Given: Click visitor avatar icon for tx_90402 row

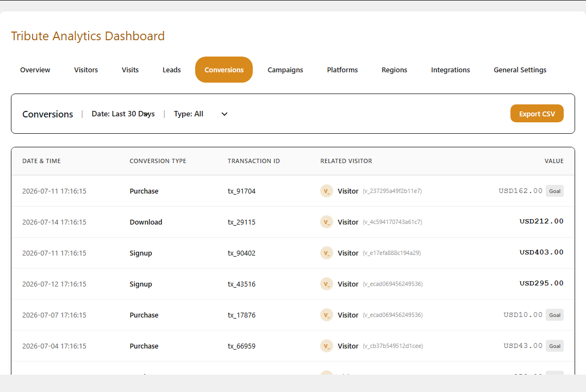Looking at the screenshot, I should tap(327, 253).
